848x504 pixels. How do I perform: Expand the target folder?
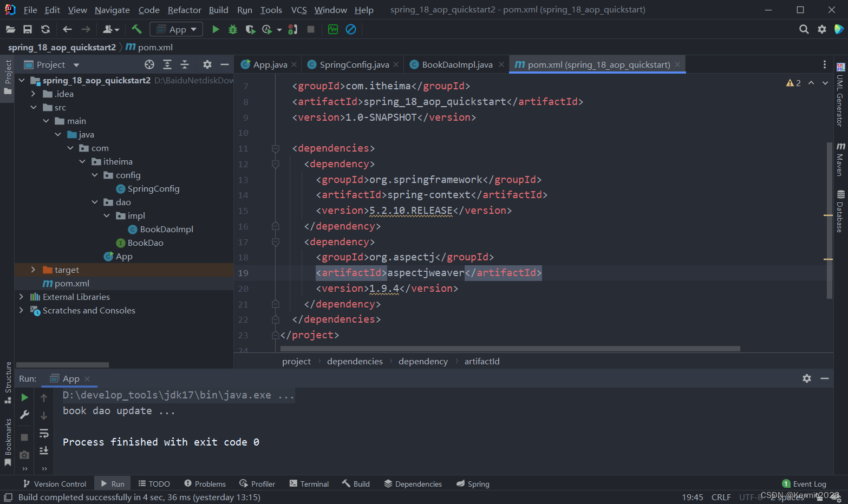(34, 270)
